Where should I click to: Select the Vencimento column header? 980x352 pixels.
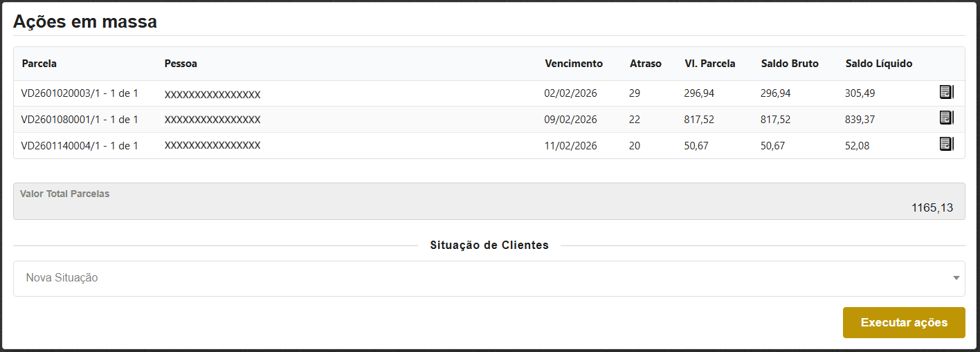click(574, 64)
